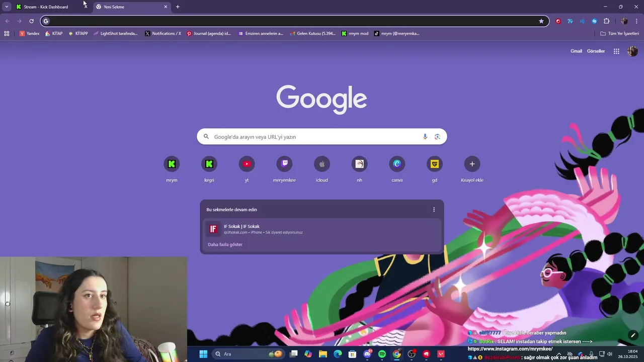Open the Chrome extensions puzzle icon

coord(606,21)
